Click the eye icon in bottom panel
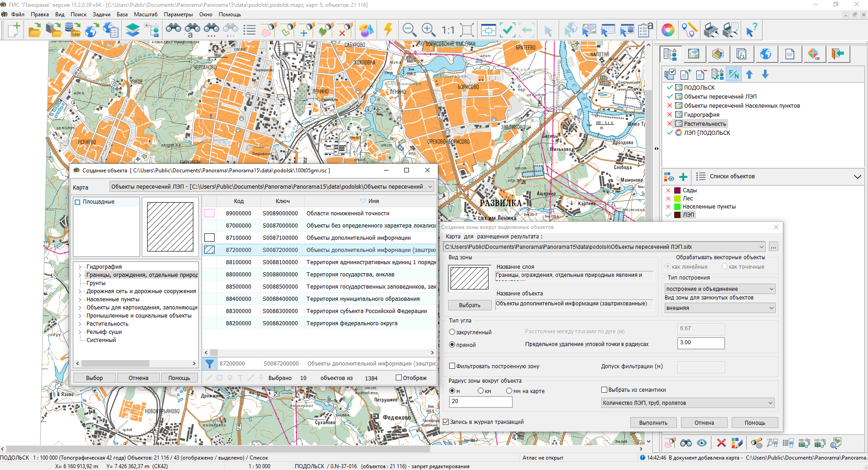 point(702,443)
